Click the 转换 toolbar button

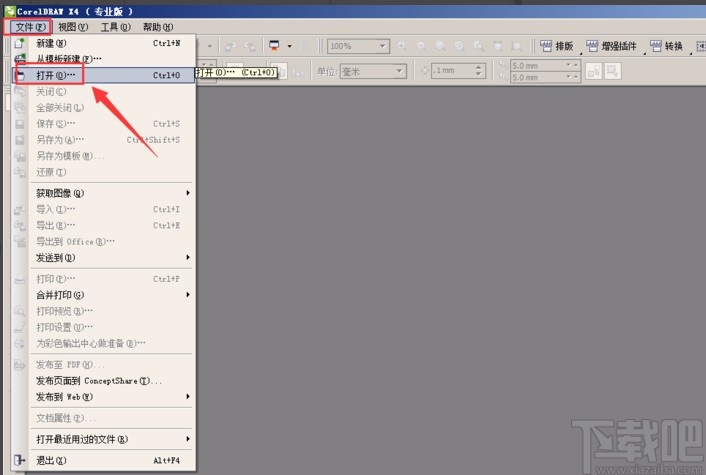pos(666,46)
